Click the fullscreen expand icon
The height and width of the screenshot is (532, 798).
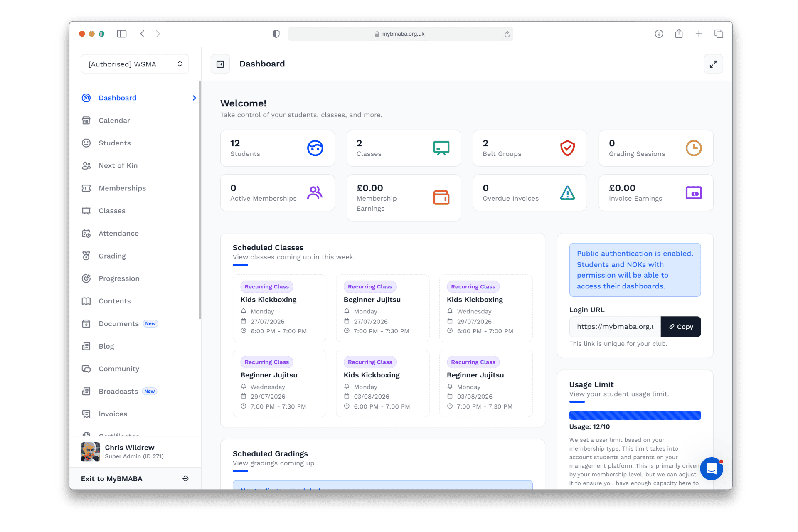point(713,64)
